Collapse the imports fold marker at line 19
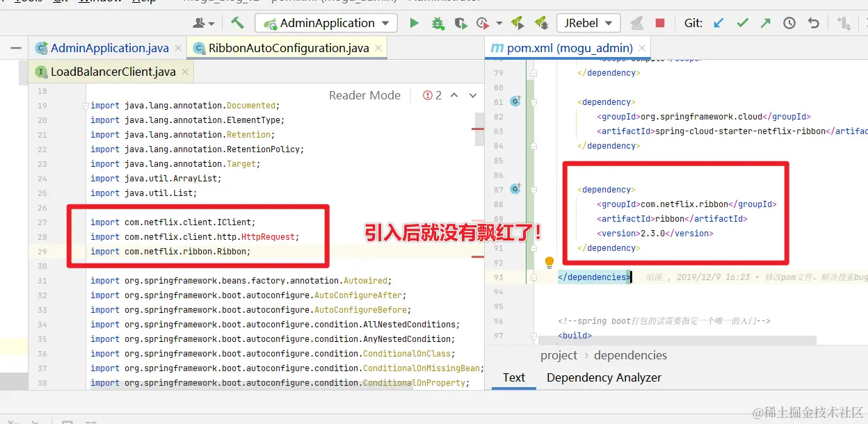Image resolution: width=868 pixels, height=424 pixels. point(86,106)
